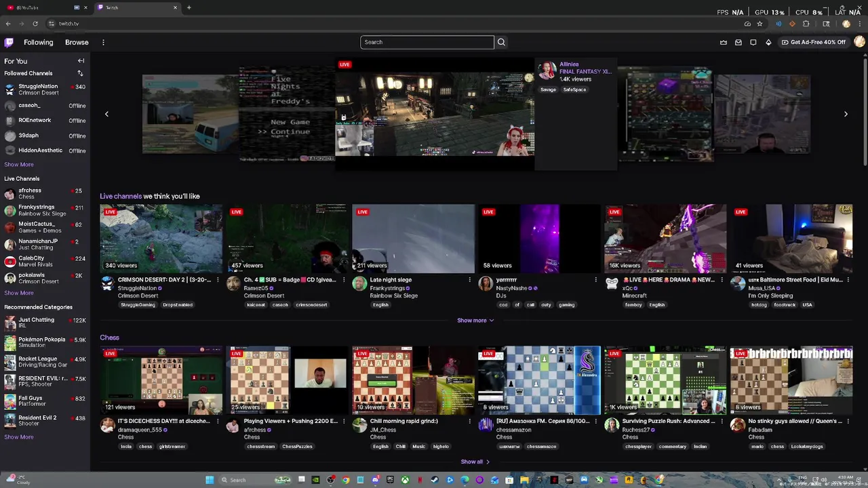Open the Windows Start menu
Image resolution: width=868 pixels, height=488 pixels.
[210, 480]
